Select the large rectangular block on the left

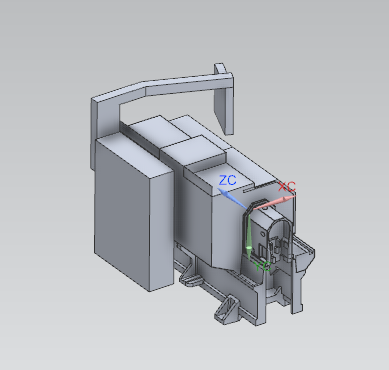tap(133, 213)
